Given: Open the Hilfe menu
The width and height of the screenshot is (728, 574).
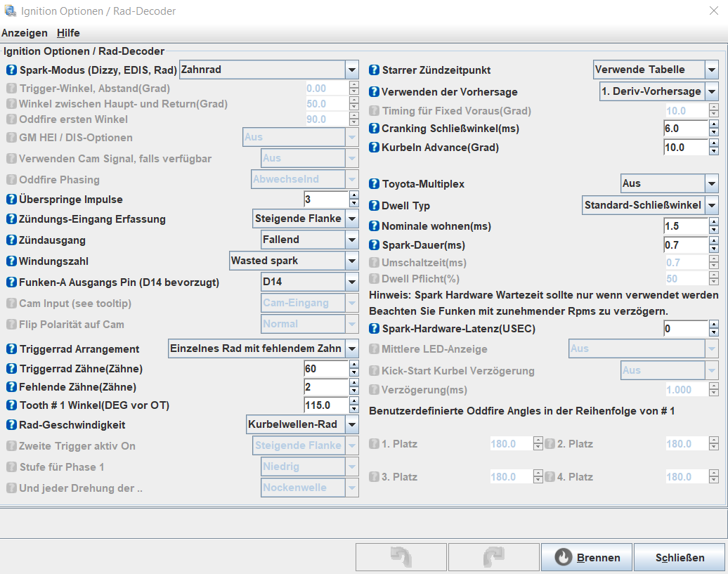Looking at the screenshot, I should point(68,33).
